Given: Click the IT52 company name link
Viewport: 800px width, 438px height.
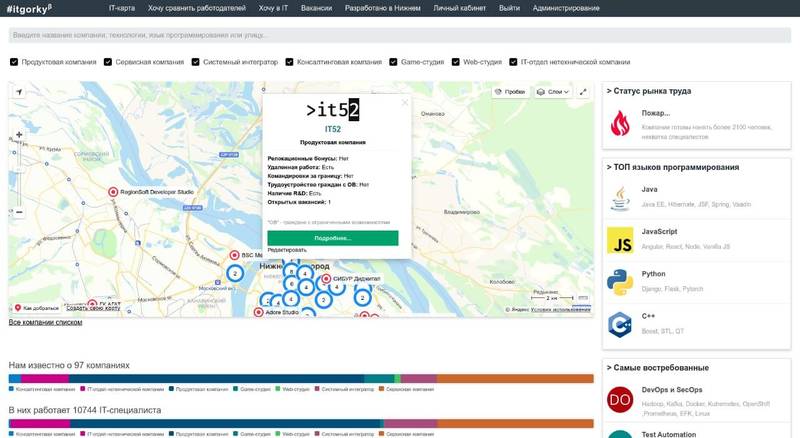Looking at the screenshot, I should [333, 129].
